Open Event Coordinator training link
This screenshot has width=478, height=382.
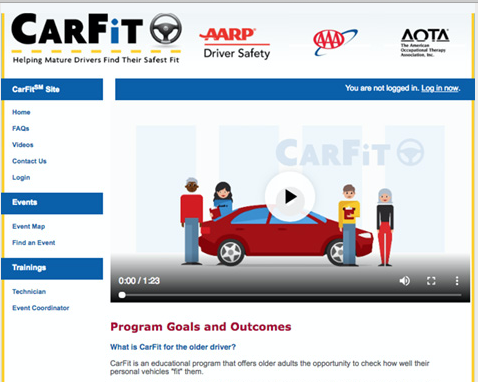tap(41, 308)
